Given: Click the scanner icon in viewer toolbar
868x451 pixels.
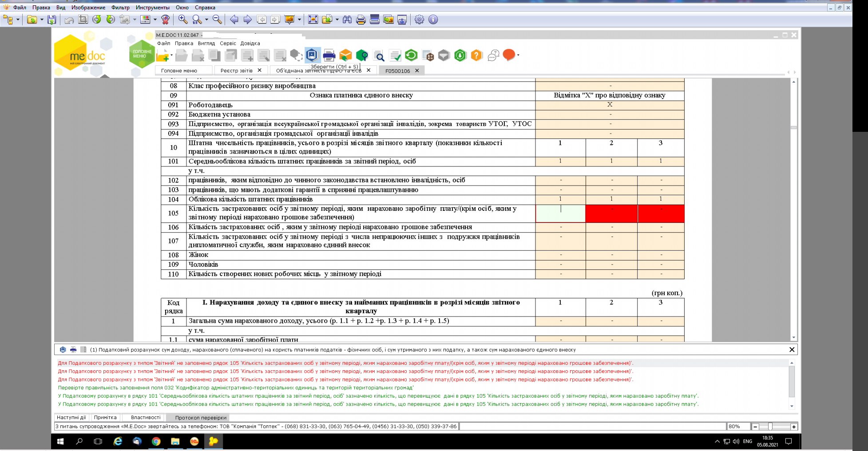Looking at the screenshot, I should 375,20.
